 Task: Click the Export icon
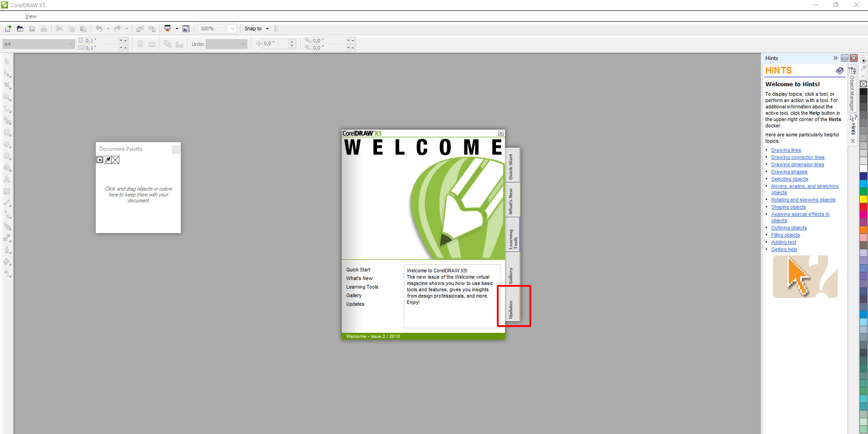point(152,28)
